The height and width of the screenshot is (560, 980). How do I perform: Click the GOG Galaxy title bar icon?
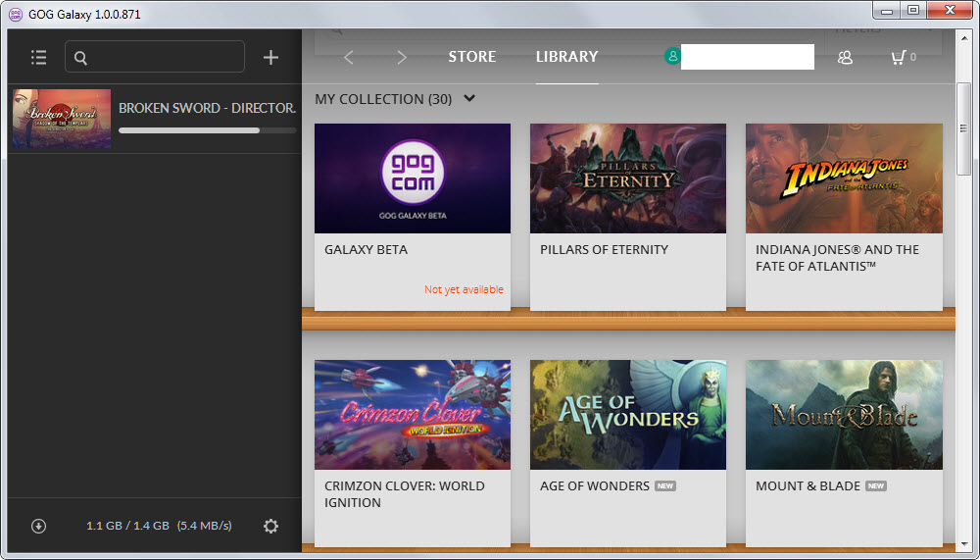coord(16,14)
